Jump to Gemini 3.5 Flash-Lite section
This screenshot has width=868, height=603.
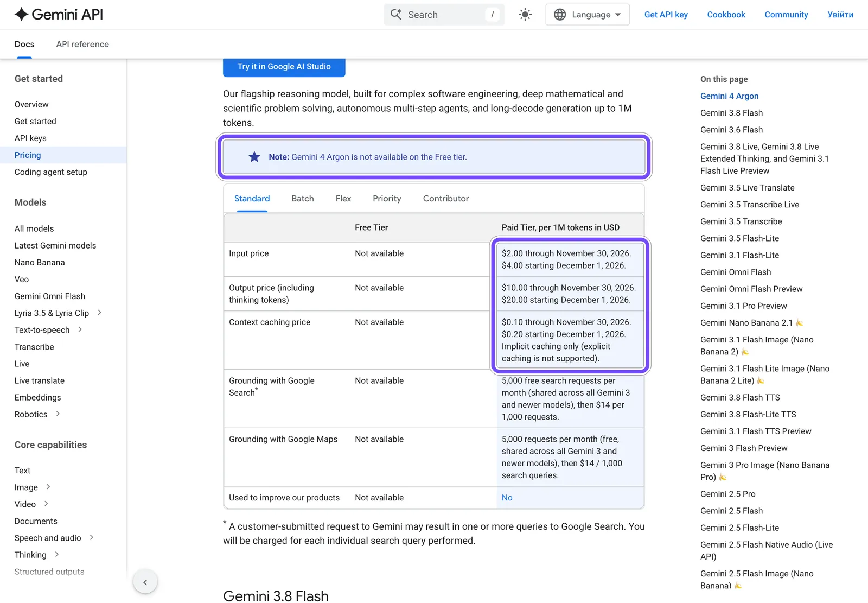[739, 238]
